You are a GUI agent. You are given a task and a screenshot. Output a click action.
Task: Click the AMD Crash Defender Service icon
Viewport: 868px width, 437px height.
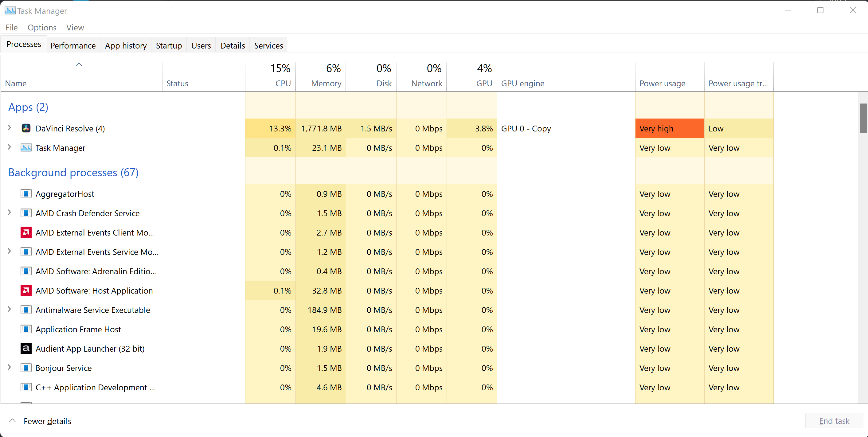pyautogui.click(x=26, y=213)
